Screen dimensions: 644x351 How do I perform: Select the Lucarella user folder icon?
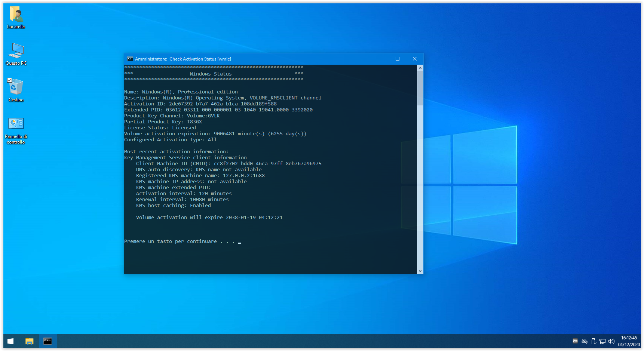coord(16,18)
